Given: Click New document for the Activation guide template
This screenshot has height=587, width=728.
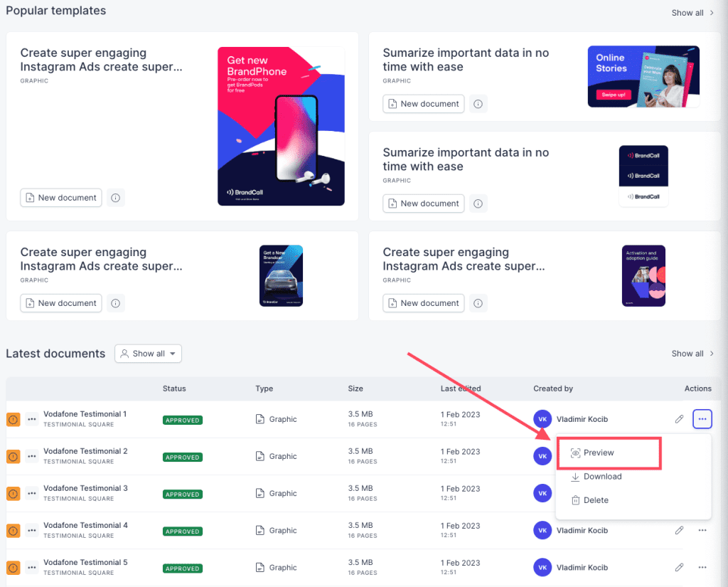Looking at the screenshot, I should point(424,304).
